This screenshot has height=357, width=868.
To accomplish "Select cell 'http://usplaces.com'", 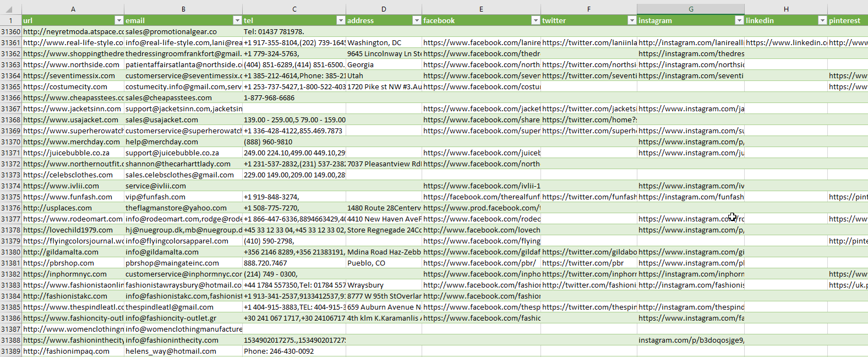I will (73, 208).
